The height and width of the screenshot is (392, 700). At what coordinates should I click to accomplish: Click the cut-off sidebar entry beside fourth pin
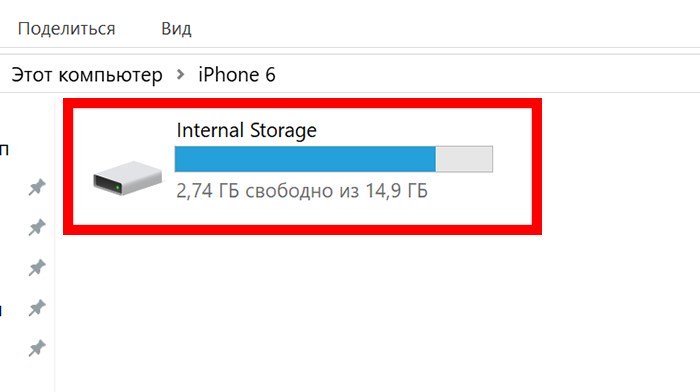coord(1,309)
